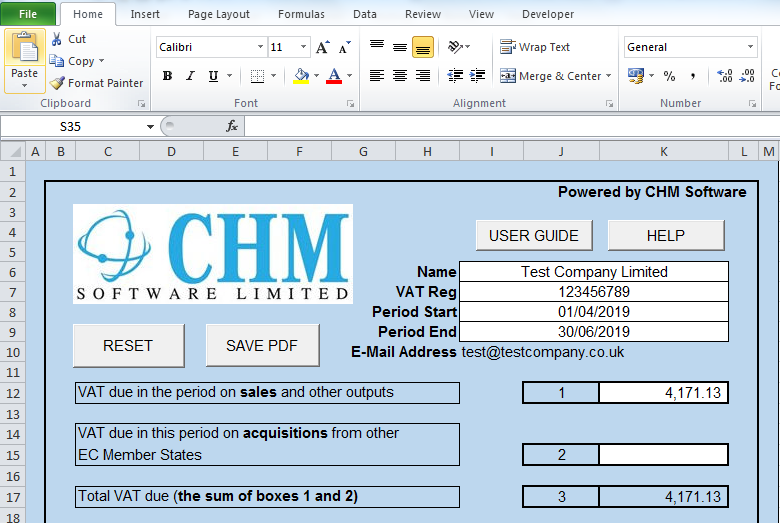This screenshot has height=523, width=780.
Task: Expand the General number format dropdown
Action: [750, 47]
